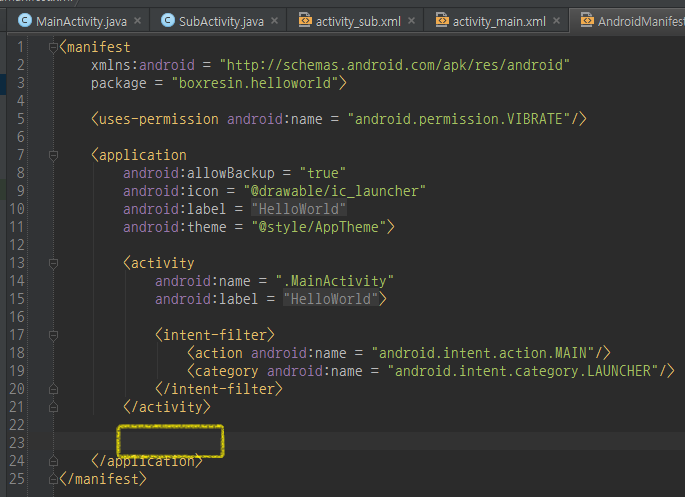Close the MainActivity.java tab

[138, 21]
